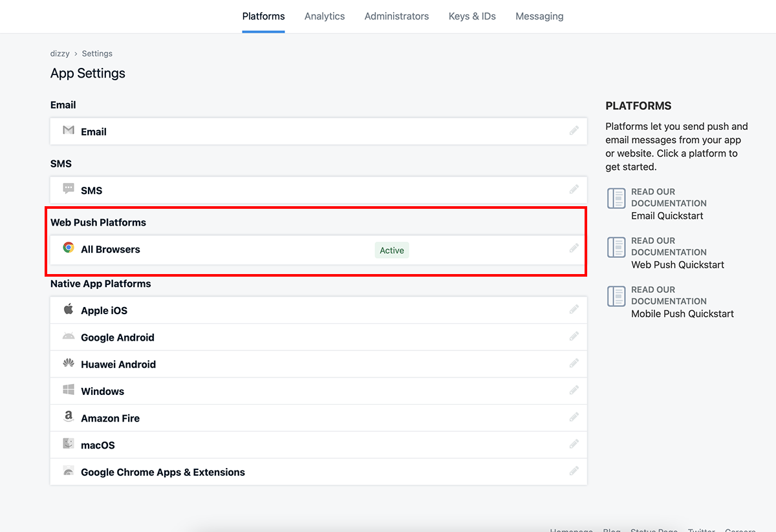776x532 pixels.
Task: Click the macOS Finder icon
Action: pyautogui.click(x=69, y=444)
